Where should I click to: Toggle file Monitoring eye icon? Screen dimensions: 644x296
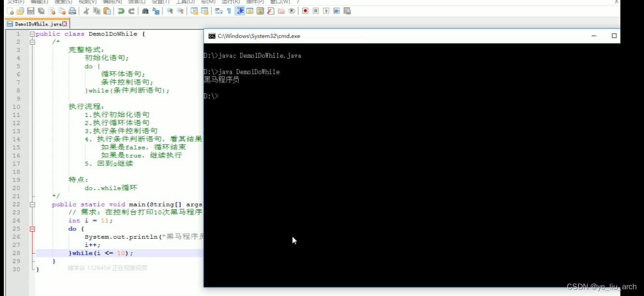pyautogui.click(x=291, y=11)
